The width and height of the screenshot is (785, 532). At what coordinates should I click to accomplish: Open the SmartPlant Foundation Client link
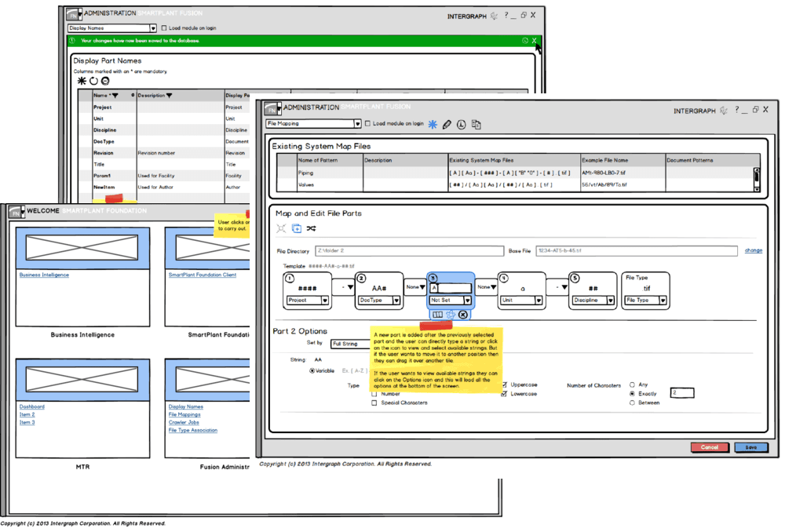tap(203, 275)
